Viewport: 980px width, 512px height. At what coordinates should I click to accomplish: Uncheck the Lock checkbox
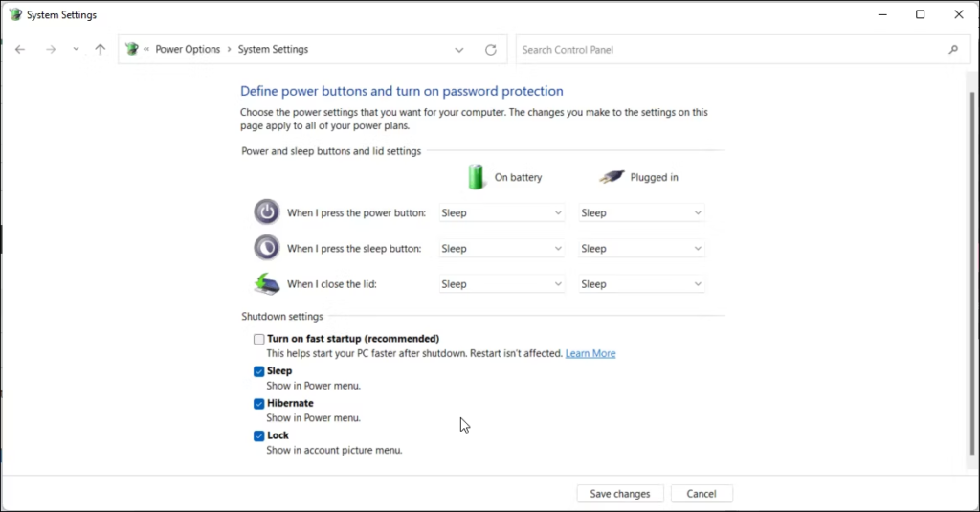[x=258, y=435]
